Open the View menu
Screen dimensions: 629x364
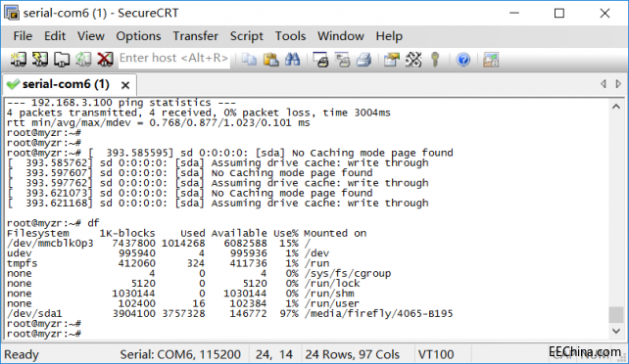(x=91, y=36)
